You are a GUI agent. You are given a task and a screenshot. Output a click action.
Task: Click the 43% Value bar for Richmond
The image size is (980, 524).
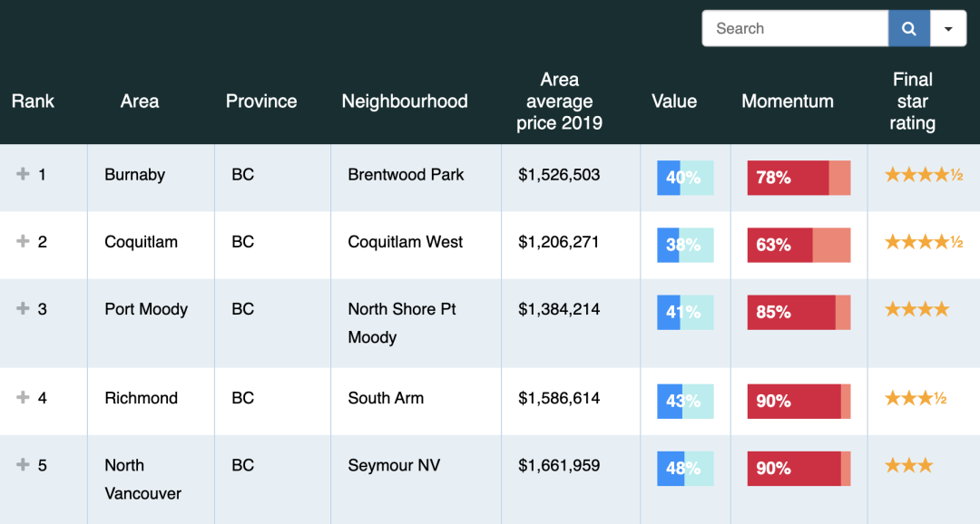(685, 401)
